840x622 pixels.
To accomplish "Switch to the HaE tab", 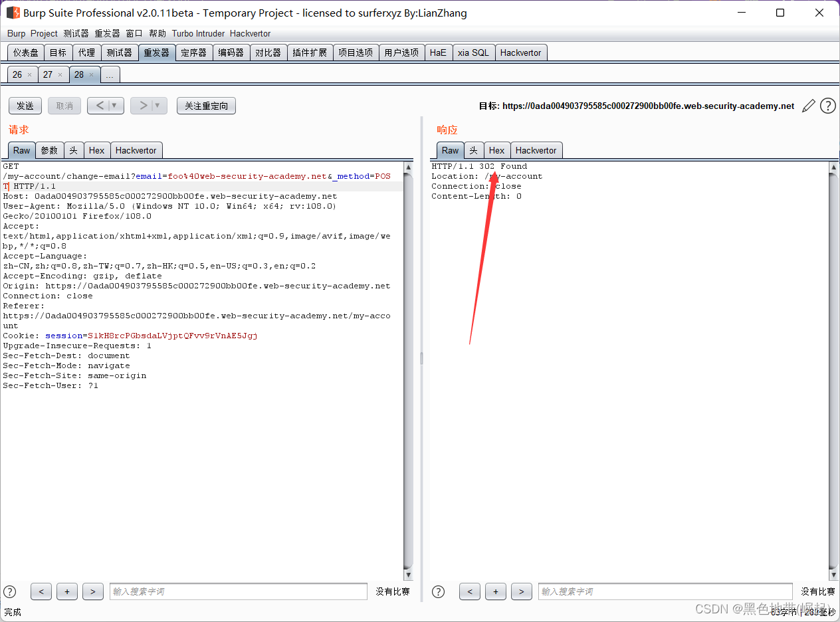I will pos(438,52).
